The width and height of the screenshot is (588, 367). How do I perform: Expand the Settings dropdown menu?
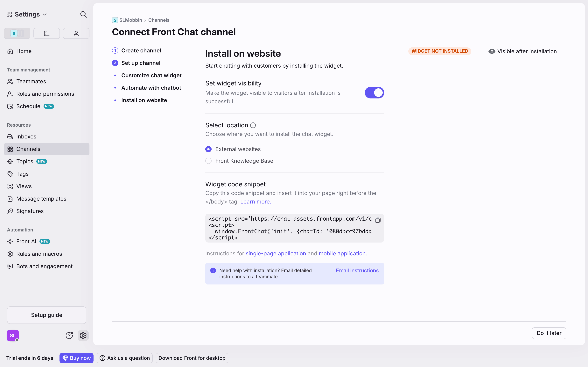[27, 14]
